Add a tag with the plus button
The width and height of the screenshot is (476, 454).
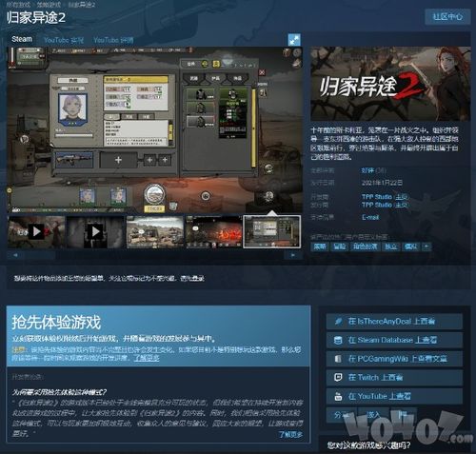coord(426,247)
